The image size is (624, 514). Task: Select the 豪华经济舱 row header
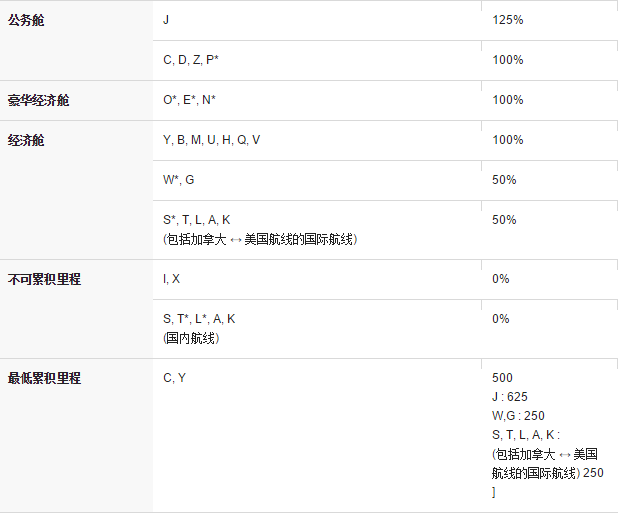click(x=38, y=100)
